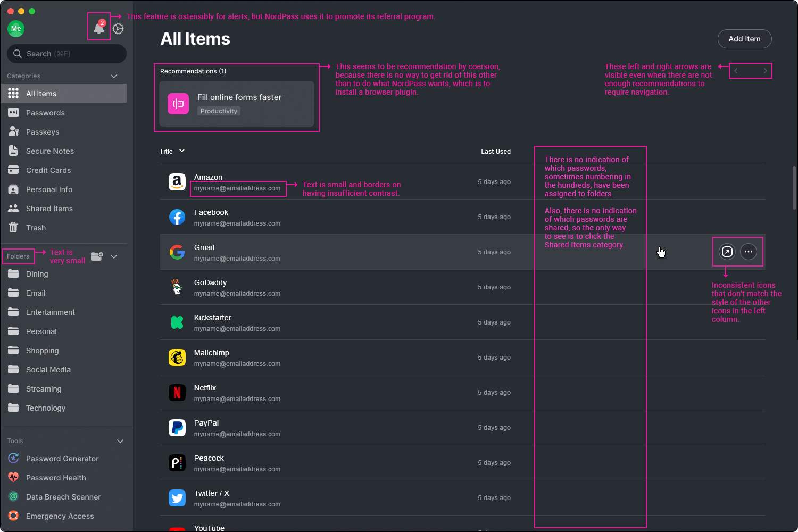Viewport: 798px width, 532px height.
Task: Click the vertical scrollbar of items list
Action: tap(794, 187)
